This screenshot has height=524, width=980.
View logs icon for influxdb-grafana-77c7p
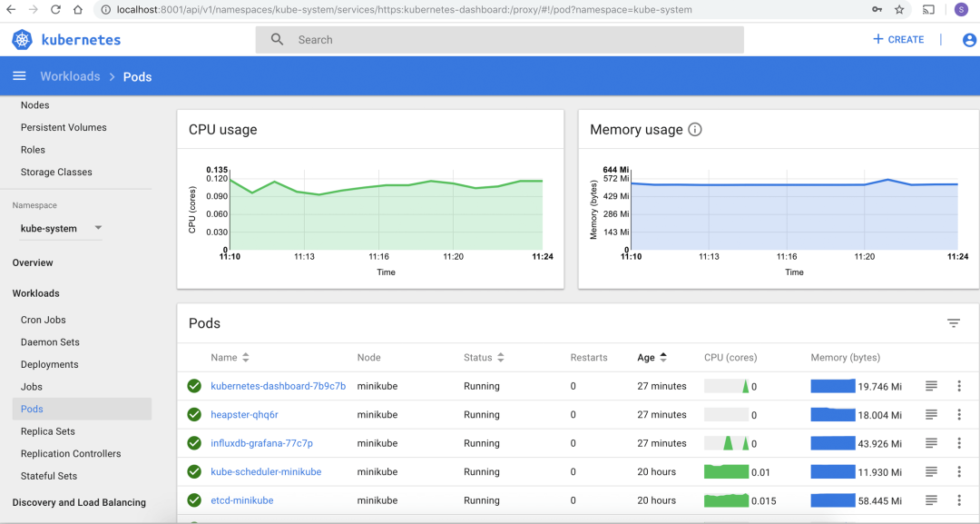click(931, 442)
